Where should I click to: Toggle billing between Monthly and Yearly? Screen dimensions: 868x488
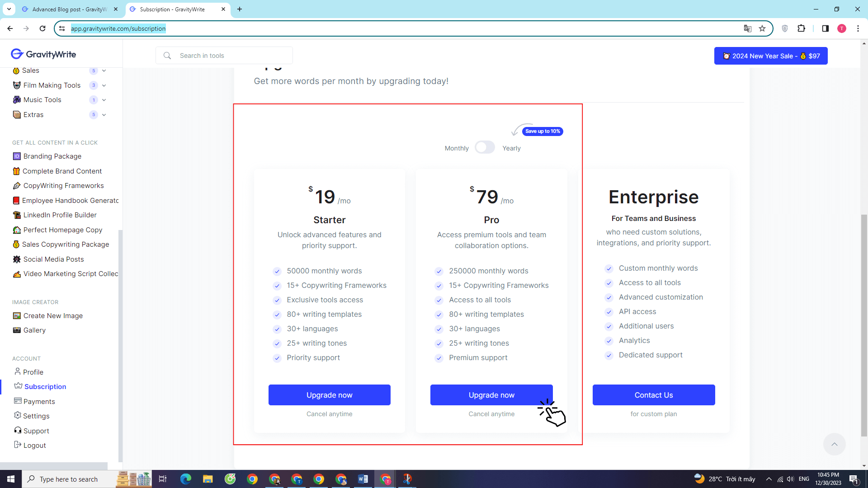tap(485, 147)
